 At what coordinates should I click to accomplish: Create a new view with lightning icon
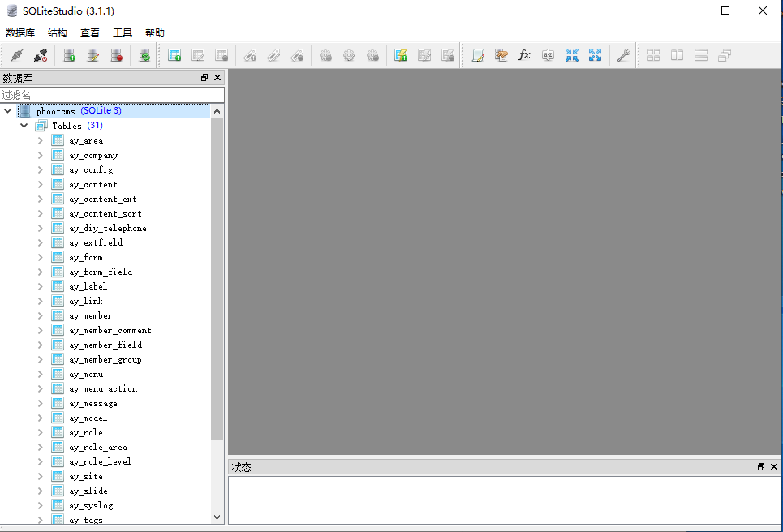click(x=401, y=55)
